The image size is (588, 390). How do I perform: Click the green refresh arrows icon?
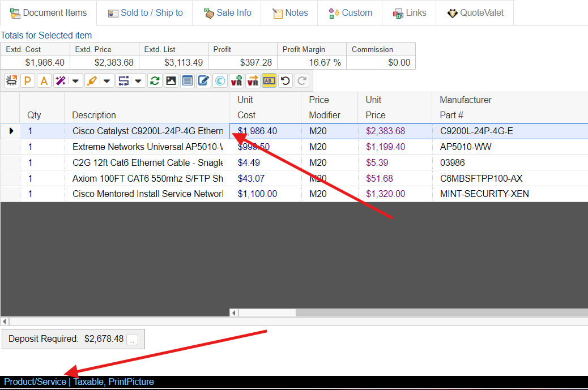click(x=154, y=81)
